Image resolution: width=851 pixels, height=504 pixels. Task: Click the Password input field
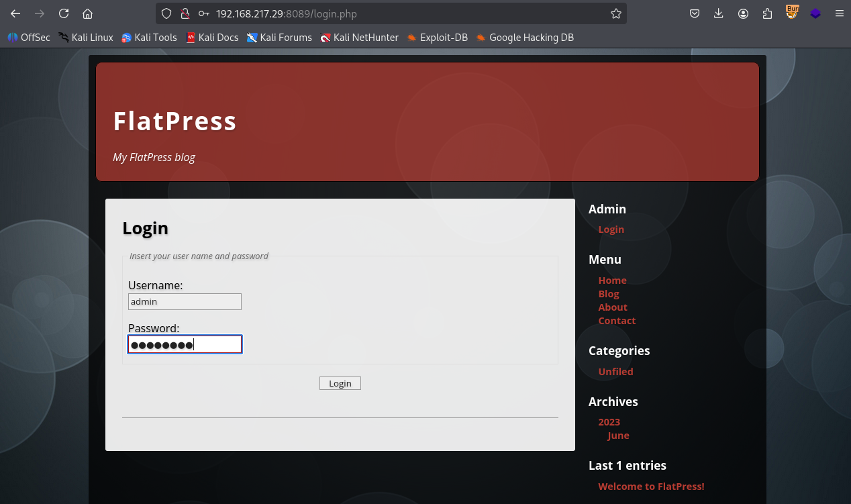pos(185,345)
